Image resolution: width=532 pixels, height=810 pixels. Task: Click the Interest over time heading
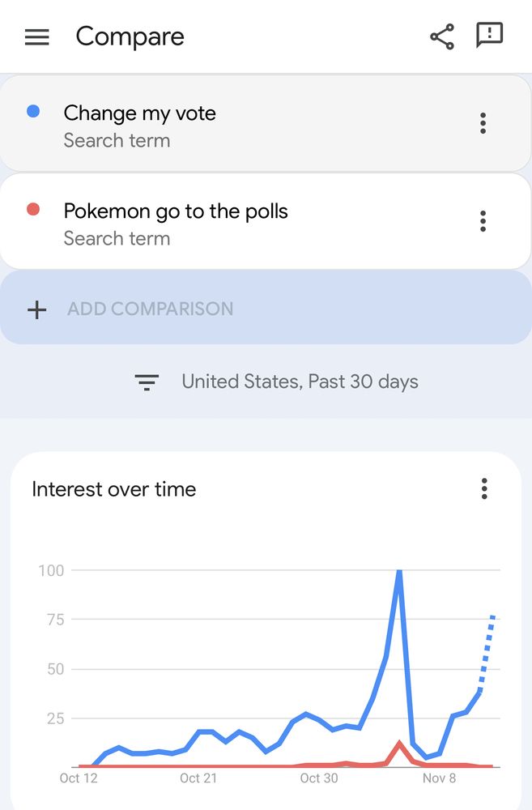coord(114,489)
